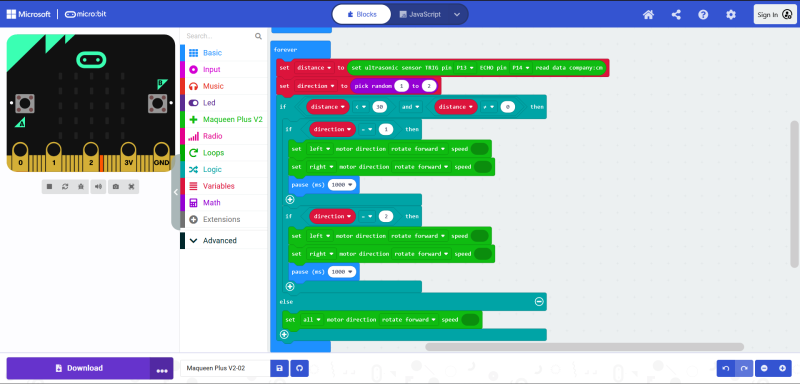The height and width of the screenshot is (384, 800).
Task: Switch to the Blocks editor tab
Action: 362,14
